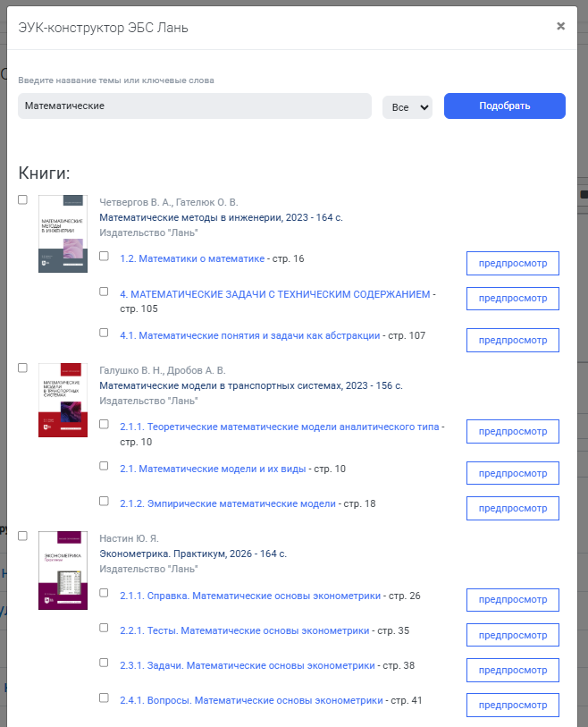Open 2.1. Математические модели и их виды link
The height and width of the screenshot is (727, 588).
[x=213, y=469]
